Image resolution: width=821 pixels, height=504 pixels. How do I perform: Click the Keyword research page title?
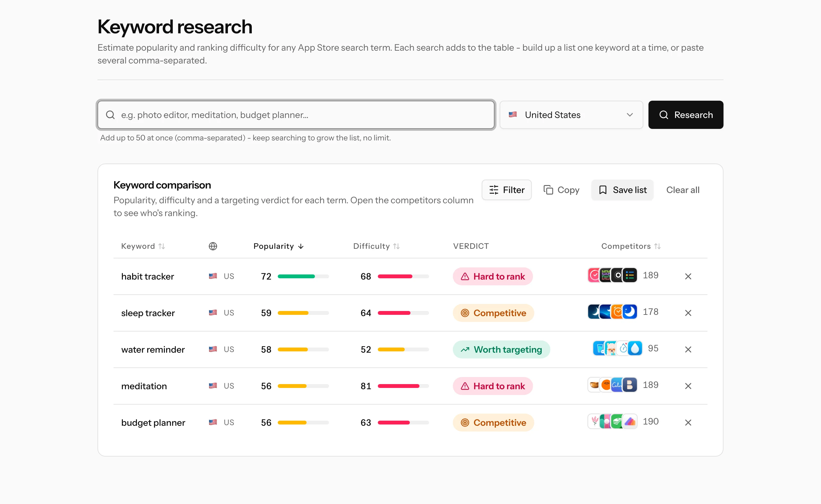pyautogui.click(x=175, y=27)
